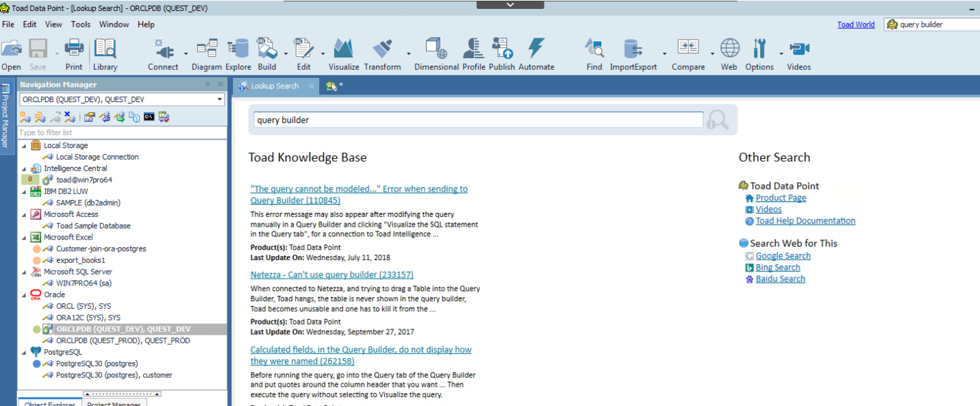Open the Bing Search link
980x406 pixels.
tap(778, 268)
